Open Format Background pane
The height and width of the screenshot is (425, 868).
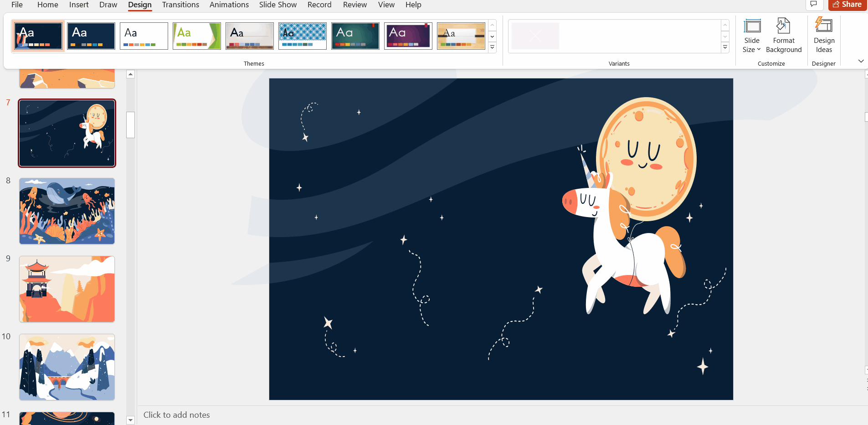[784, 36]
